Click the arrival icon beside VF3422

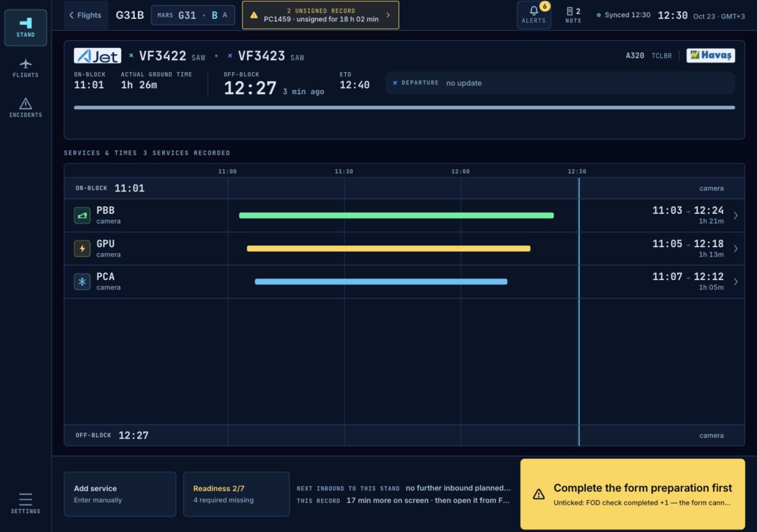click(x=131, y=56)
